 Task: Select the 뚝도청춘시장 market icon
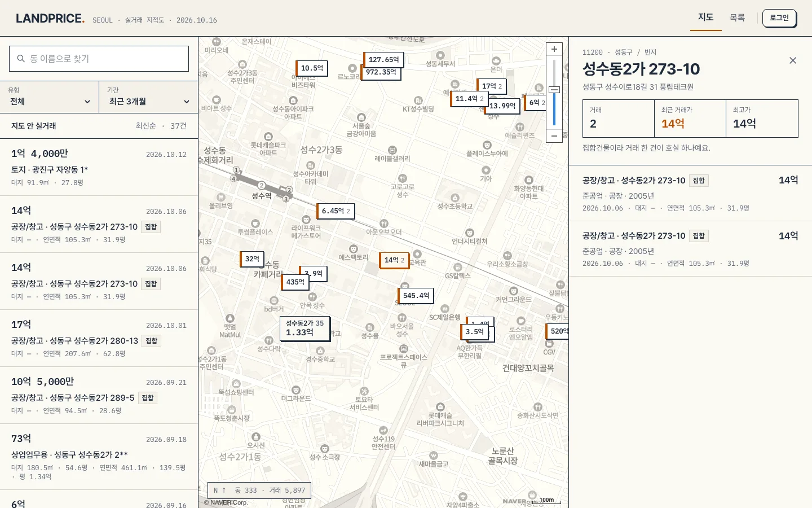232,410
